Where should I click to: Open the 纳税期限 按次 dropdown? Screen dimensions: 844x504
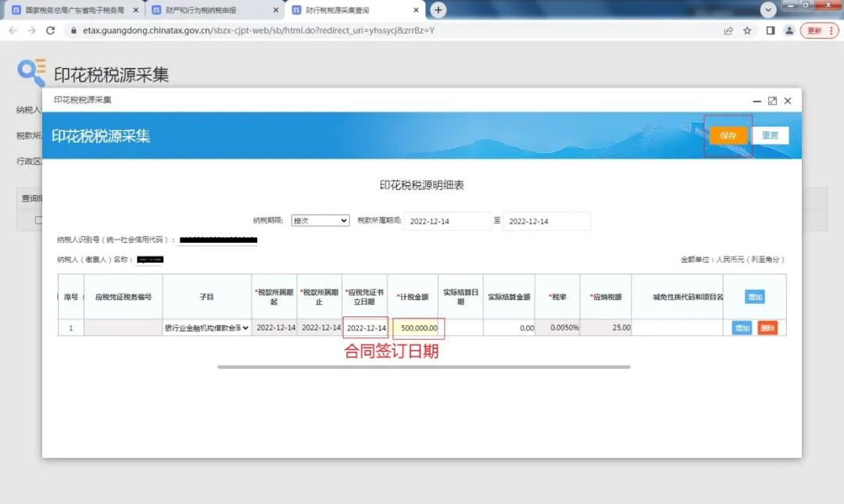320,221
